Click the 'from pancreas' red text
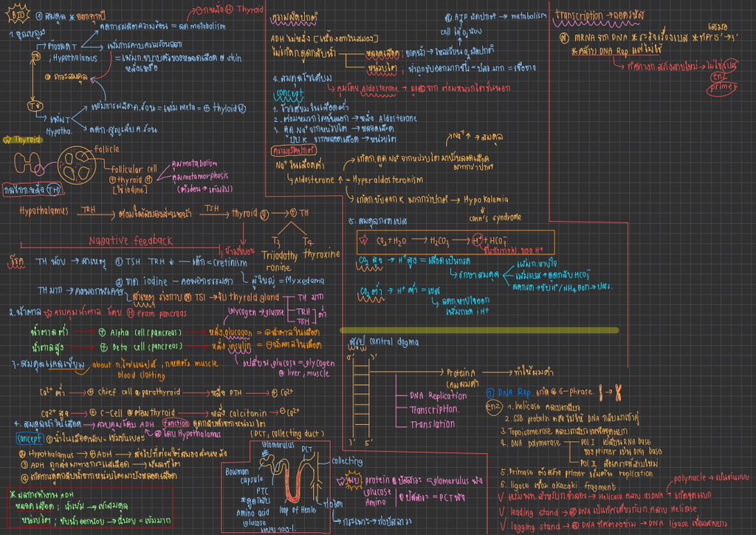The height and width of the screenshot is (535, 756). click(x=162, y=313)
